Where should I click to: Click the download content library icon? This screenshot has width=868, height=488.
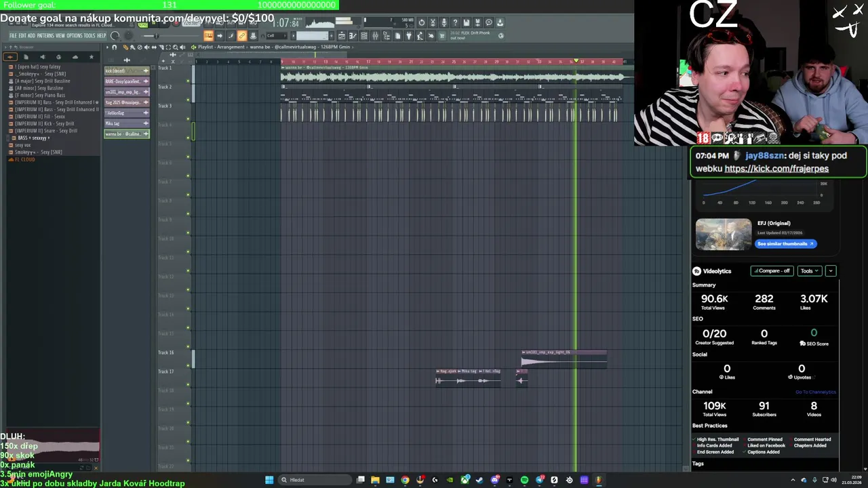coord(500,22)
